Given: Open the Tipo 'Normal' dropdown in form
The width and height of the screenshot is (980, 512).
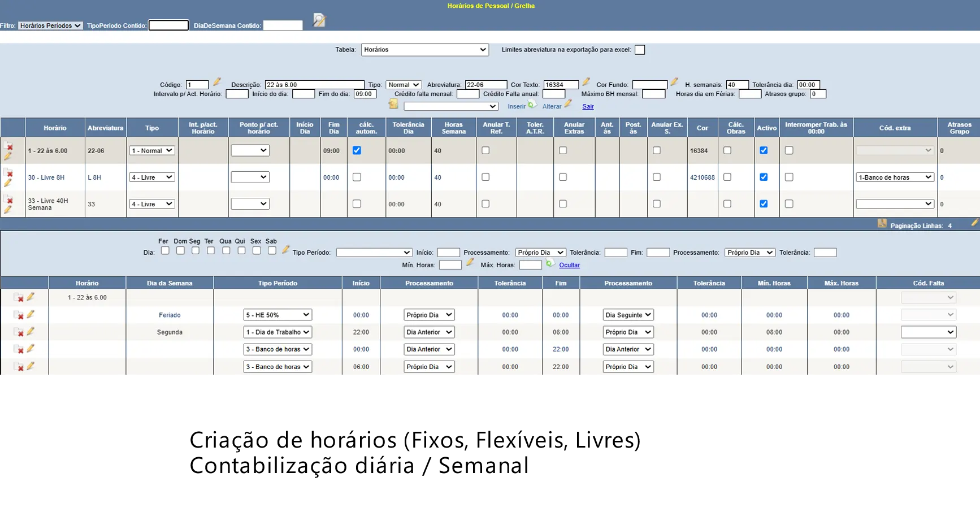Looking at the screenshot, I should click(404, 85).
